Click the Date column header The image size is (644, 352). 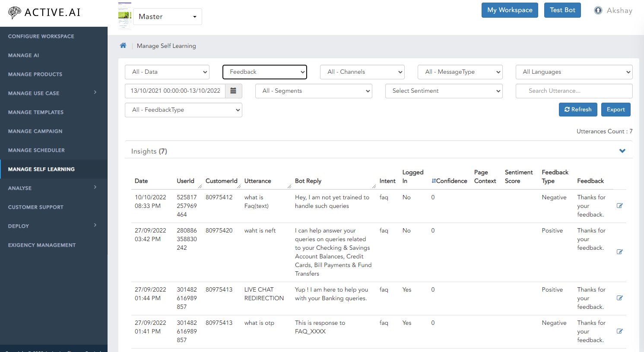(141, 181)
